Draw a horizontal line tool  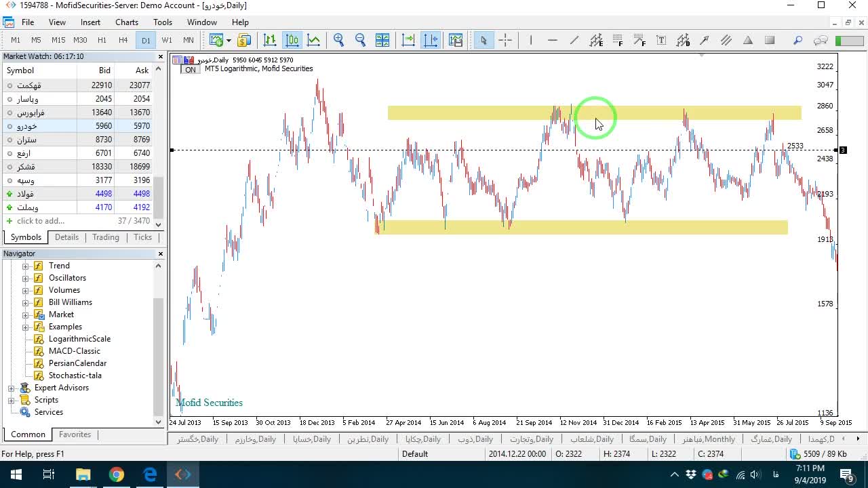tap(552, 41)
